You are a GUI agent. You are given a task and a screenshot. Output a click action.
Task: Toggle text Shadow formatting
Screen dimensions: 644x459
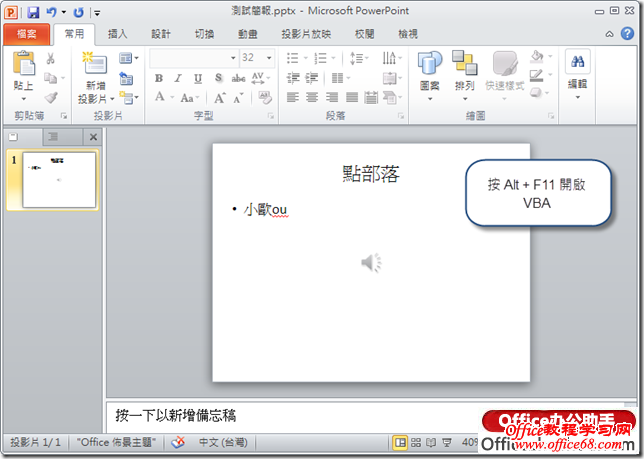pyautogui.click(x=218, y=78)
